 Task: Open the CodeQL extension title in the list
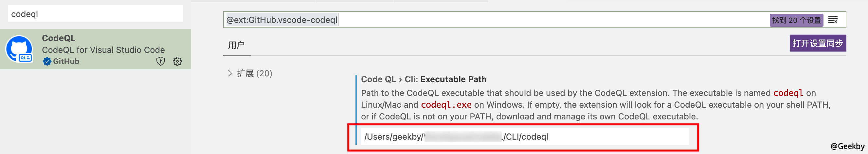click(59, 38)
